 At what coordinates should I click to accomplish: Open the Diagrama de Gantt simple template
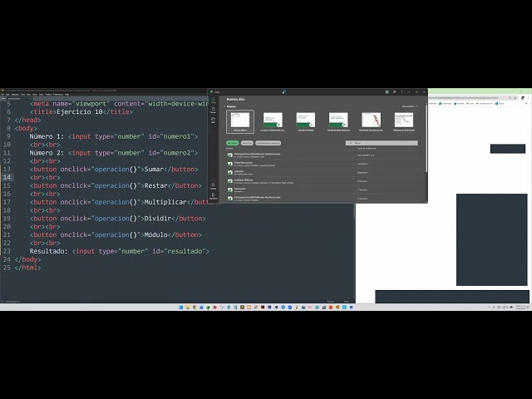[x=404, y=121]
